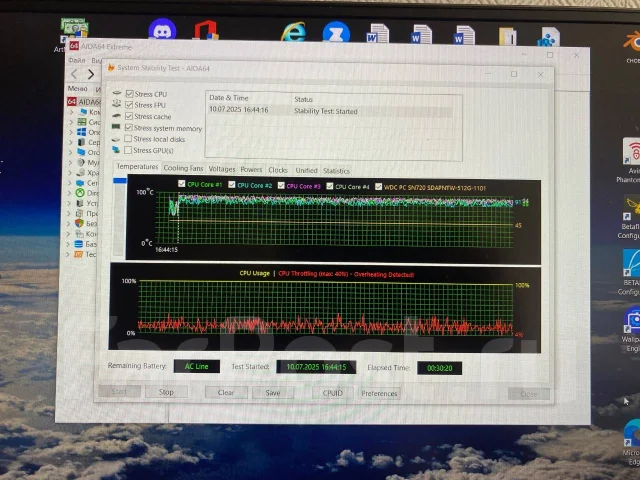Toggle the CPU Core #4 graph checkbox
640x480 pixels.
click(x=330, y=186)
